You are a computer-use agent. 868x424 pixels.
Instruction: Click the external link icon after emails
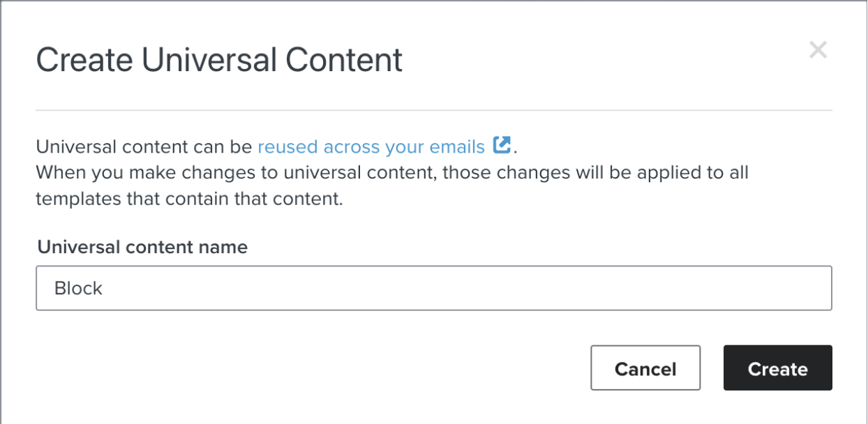502,146
